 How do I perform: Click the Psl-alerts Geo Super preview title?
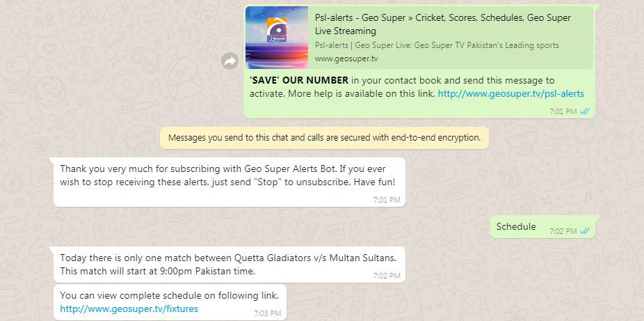(x=443, y=24)
